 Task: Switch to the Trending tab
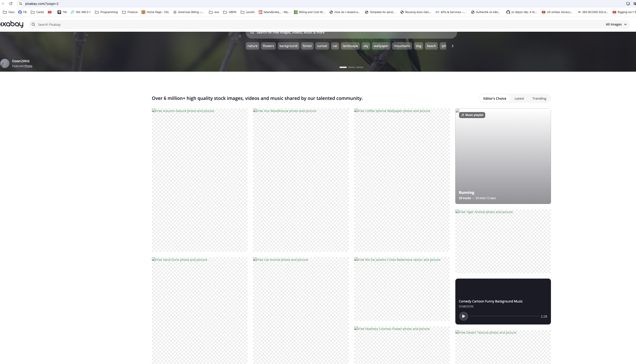[x=539, y=99]
